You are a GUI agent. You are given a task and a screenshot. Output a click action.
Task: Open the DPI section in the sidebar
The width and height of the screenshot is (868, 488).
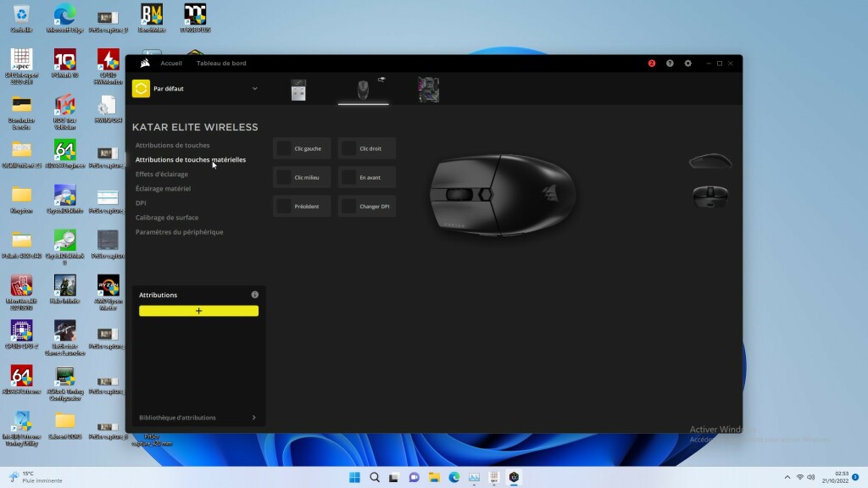click(x=141, y=203)
